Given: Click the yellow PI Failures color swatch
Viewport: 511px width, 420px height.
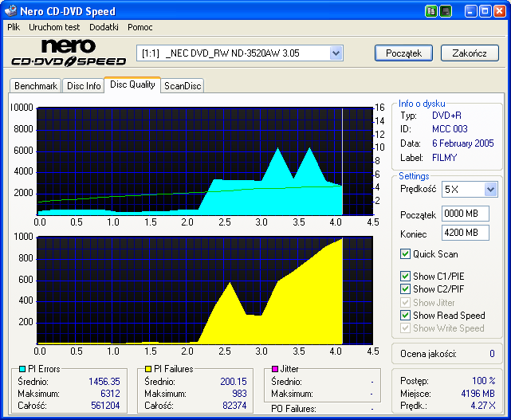Looking at the screenshot, I should [x=148, y=369].
